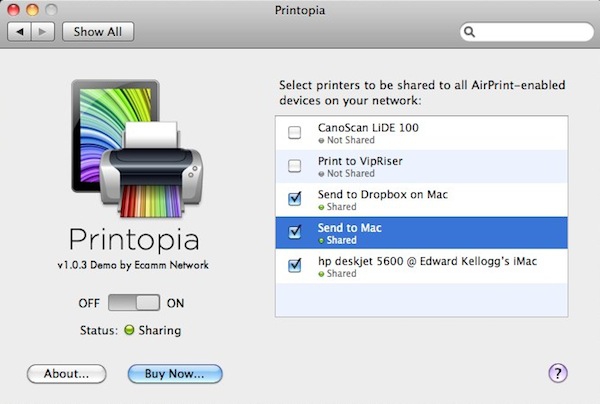Close the Printopia window with red button
600x404 pixels.
tap(14, 10)
